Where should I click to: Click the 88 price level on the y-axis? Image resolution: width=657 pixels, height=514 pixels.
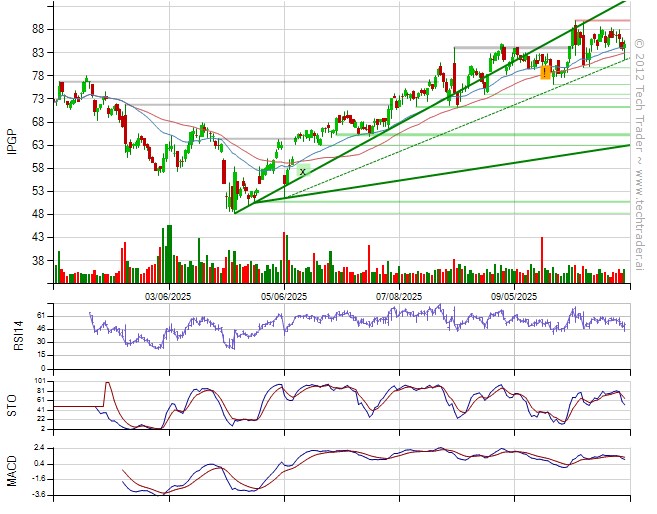click(x=37, y=29)
